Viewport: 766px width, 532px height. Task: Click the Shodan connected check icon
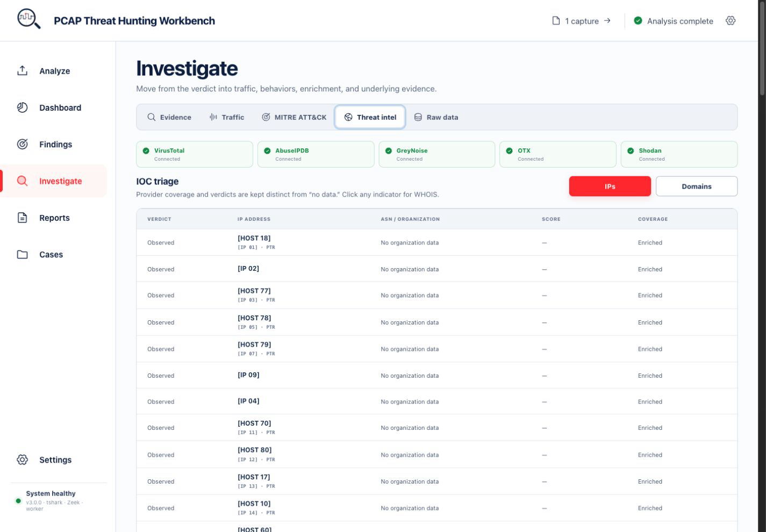[x=631, y=150]
